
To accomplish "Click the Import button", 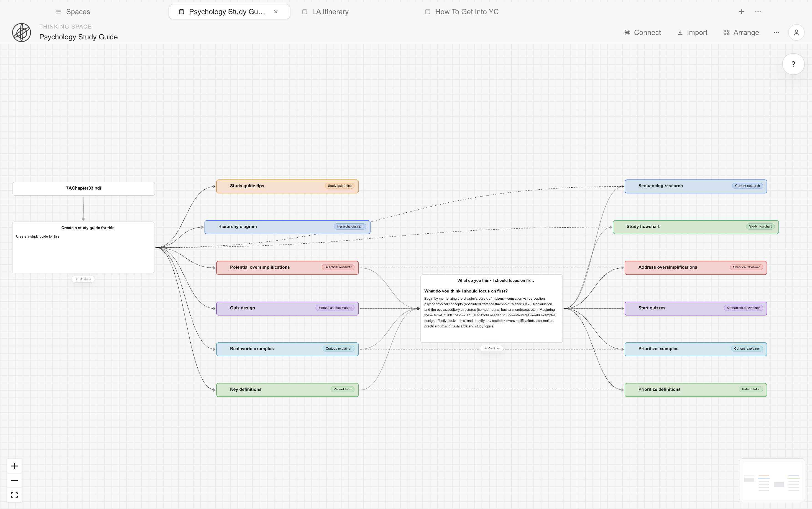I will [x=692, y=33].
